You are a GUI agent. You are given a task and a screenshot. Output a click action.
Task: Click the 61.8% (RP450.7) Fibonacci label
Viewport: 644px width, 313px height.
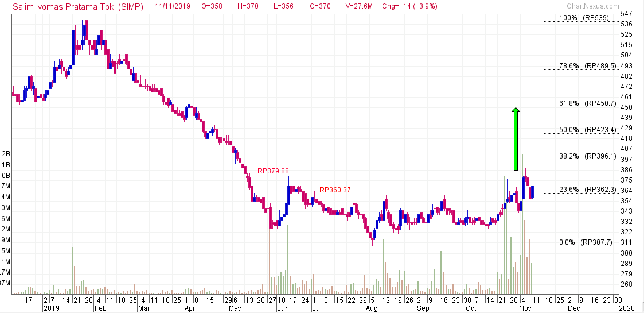point(587,103)
